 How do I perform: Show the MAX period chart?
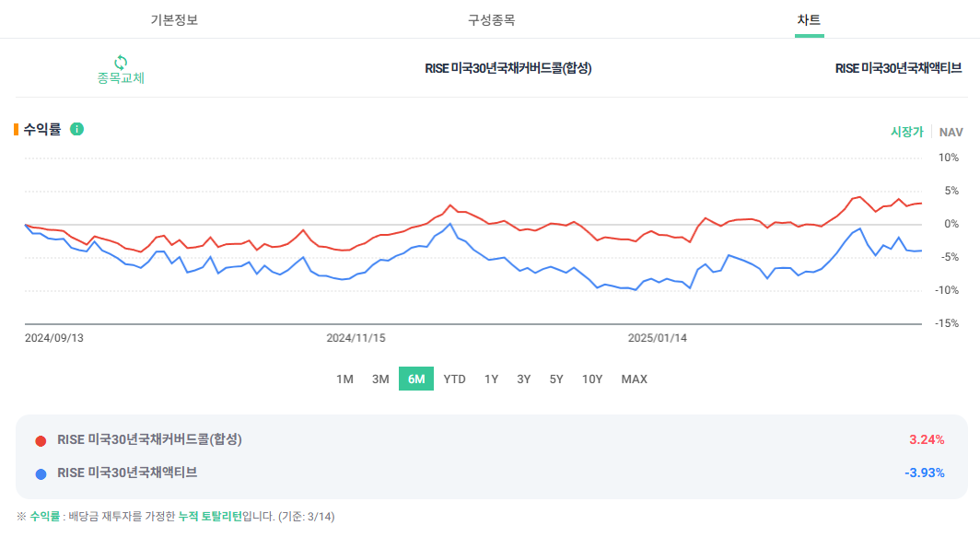pos(635,379)
